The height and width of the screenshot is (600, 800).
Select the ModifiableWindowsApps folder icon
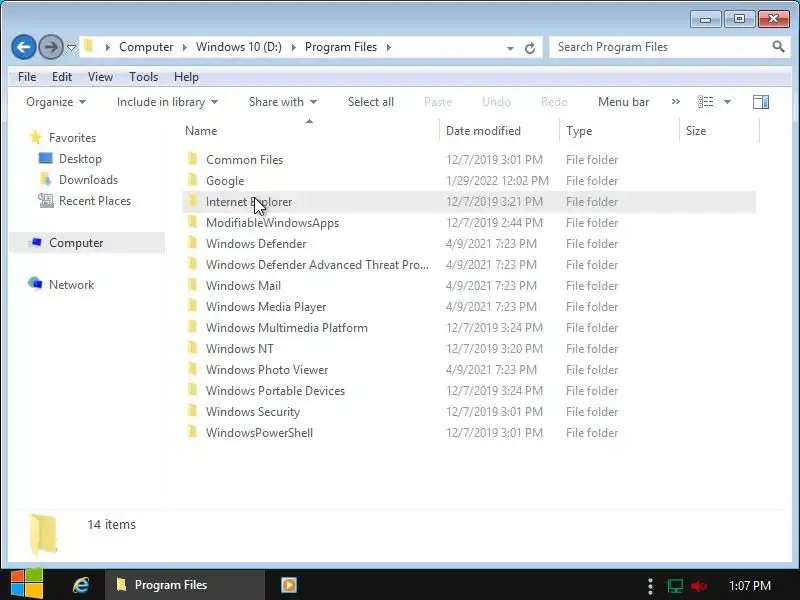192,222
